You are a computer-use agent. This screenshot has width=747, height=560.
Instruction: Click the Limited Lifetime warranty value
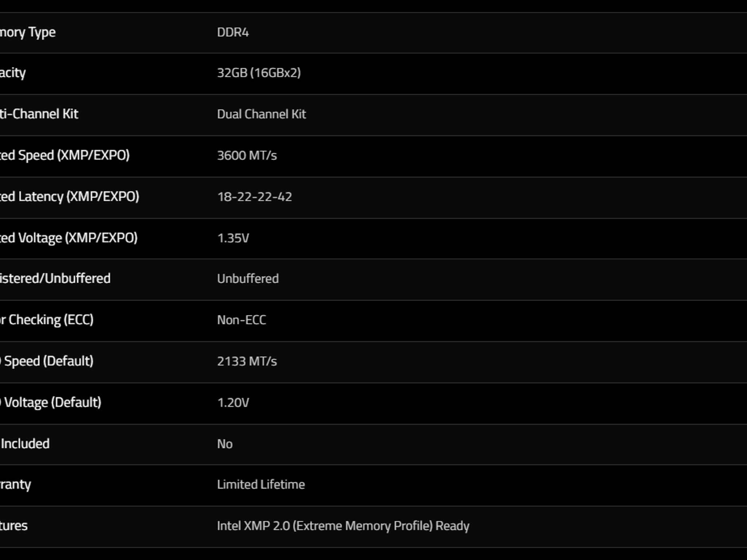(x=261, y=485)
